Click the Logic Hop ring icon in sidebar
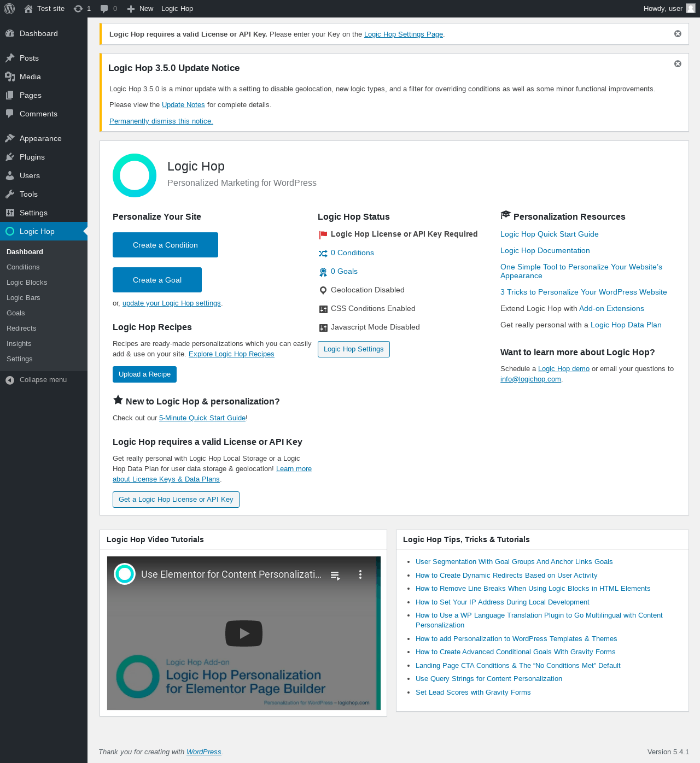This screenshot has width=700, height=763. (10, 231)
